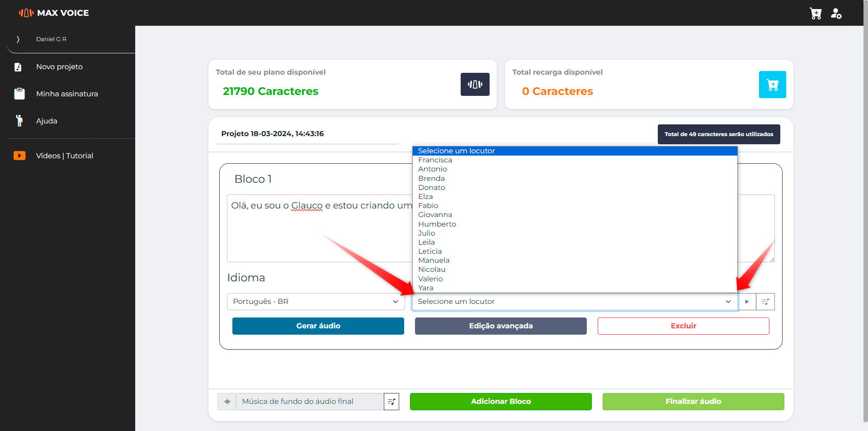Select Giovanna from the voice list
This screenshot has width=868, height=431.
click(x=575, y=215)
